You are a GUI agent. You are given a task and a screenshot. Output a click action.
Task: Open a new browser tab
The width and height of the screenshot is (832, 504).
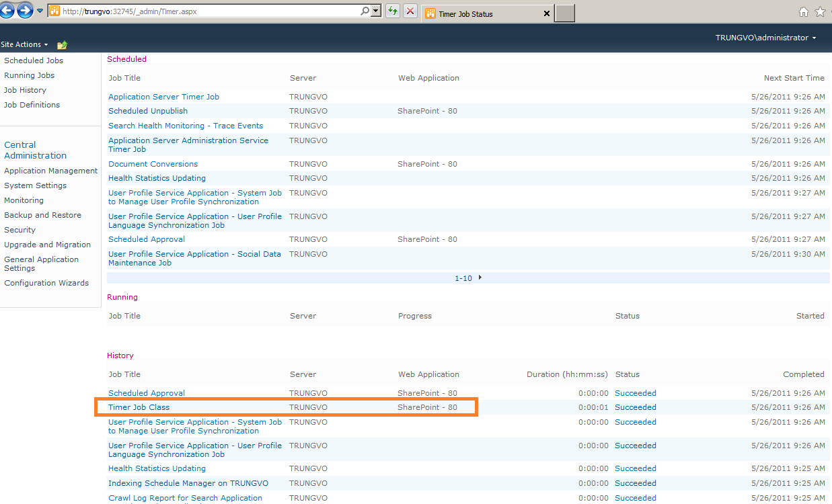click(x=564, y=13)
